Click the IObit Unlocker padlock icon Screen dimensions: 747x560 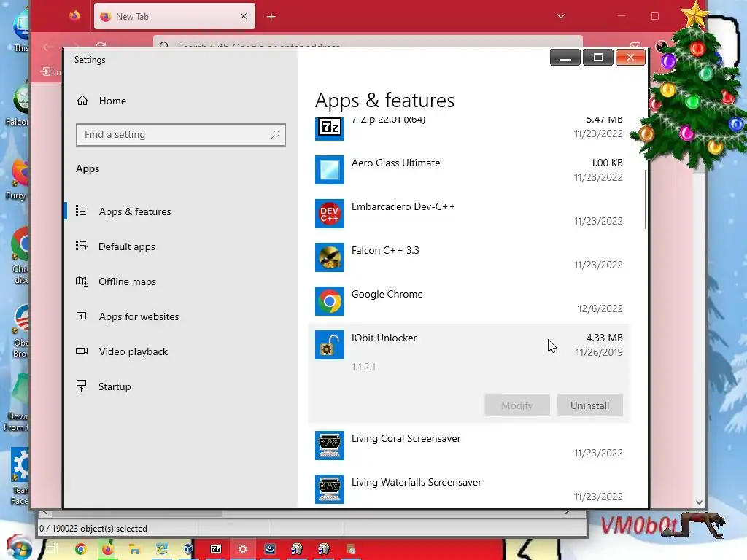point(330,345)
